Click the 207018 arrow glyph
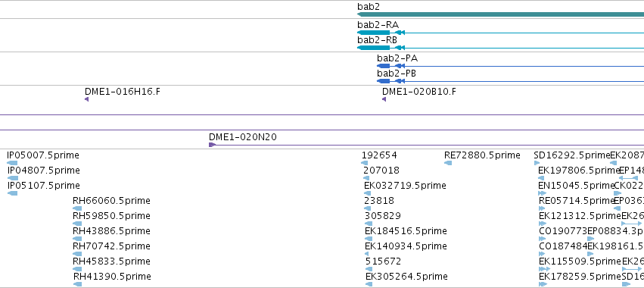 click(366, 178)
